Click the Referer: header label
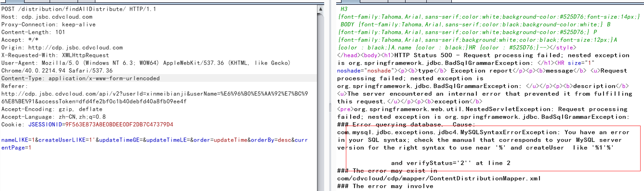Screen dimensions: 644x191 [14, 86]
